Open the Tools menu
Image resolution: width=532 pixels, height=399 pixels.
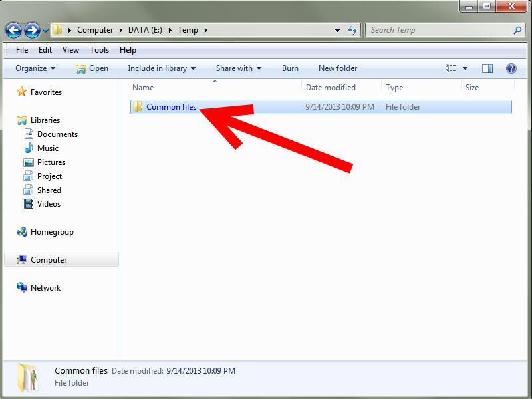point(99,50)
